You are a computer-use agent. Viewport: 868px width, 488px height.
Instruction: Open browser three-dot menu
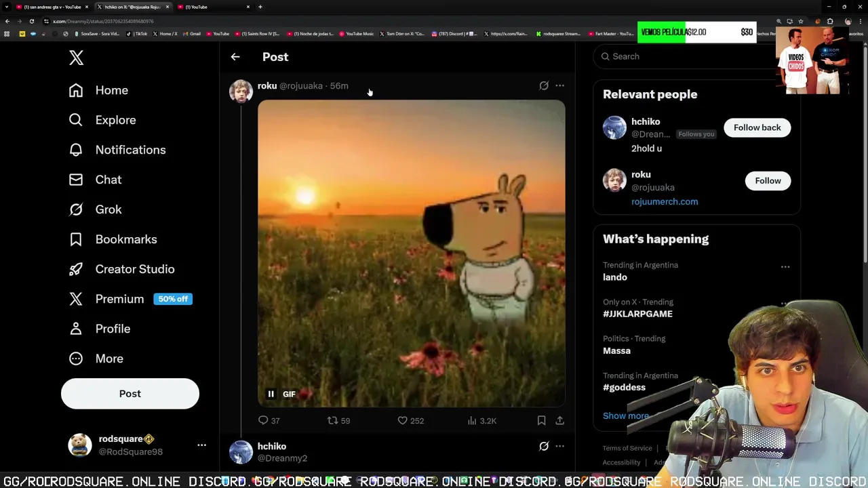point(861,21)
